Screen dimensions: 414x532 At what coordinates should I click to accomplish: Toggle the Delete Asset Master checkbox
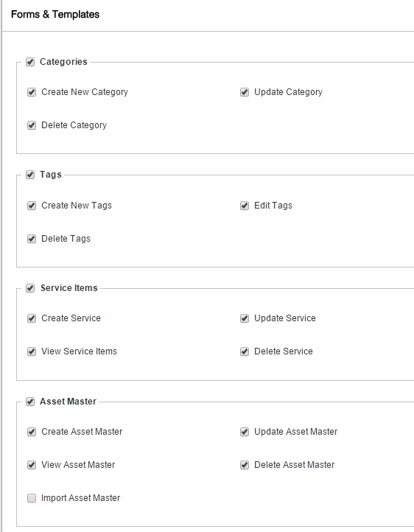(x=245, y=465)
